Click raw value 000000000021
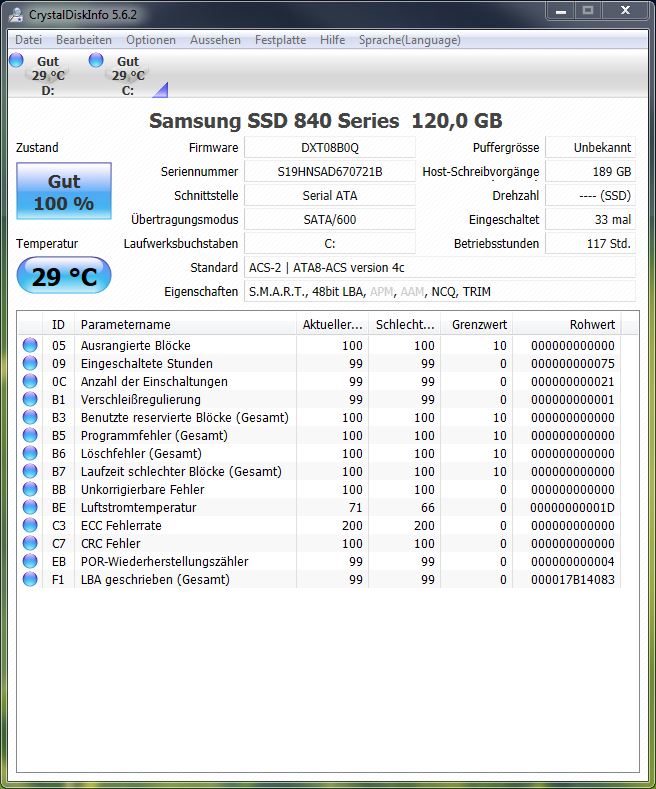The width and height of the screenshot is (656, 789). (572, 381)
